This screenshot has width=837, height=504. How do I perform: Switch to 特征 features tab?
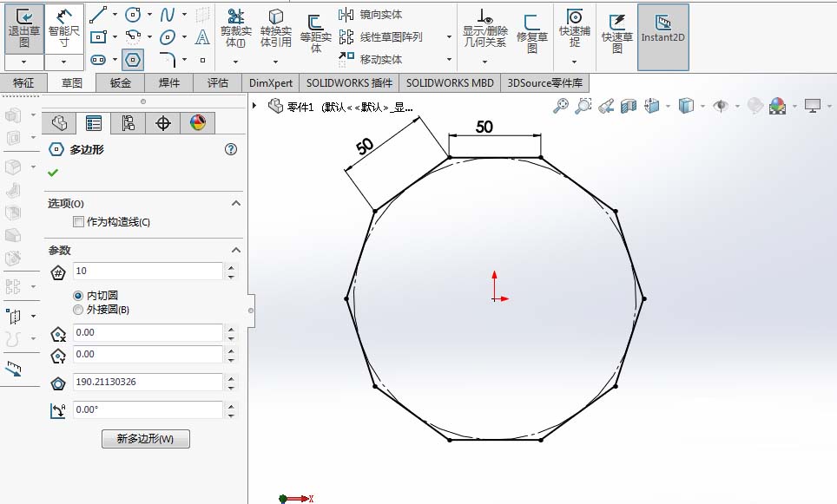[x=23, y=82]
